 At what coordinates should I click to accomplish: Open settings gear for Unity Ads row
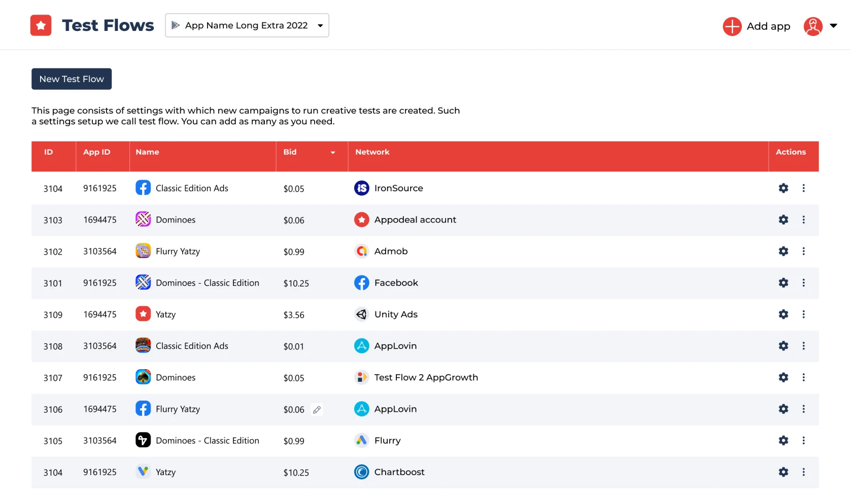coord(783,314)
